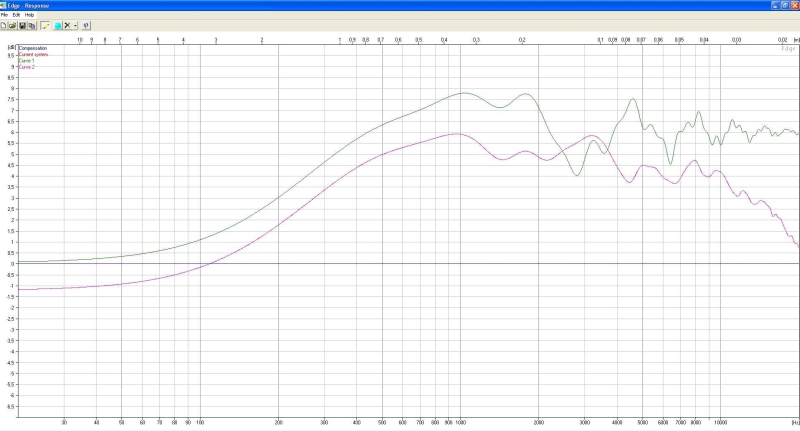Click the Open folder toolbar icon

14,25
